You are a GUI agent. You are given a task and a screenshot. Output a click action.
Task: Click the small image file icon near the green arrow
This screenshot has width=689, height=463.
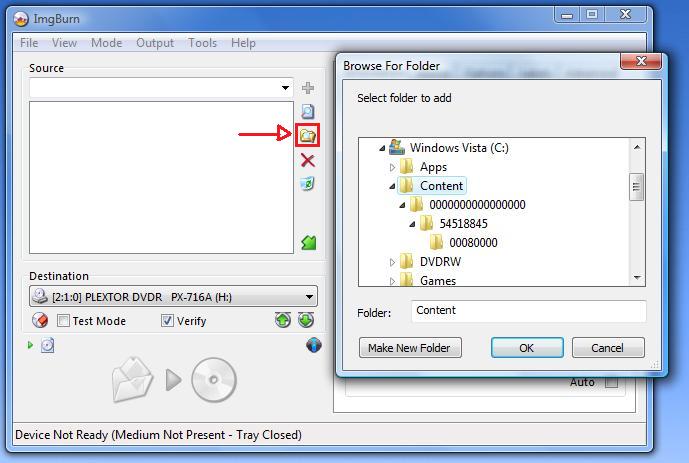[x=47, y=345]
